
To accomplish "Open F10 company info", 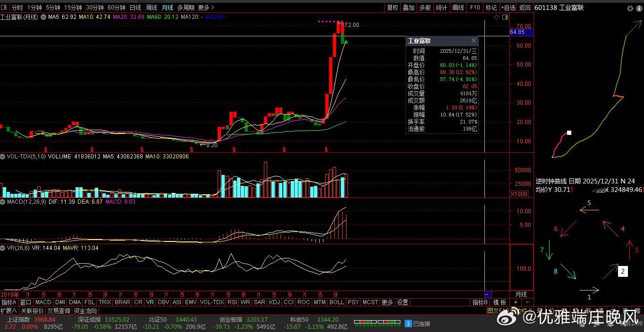I will pos(475,8).
